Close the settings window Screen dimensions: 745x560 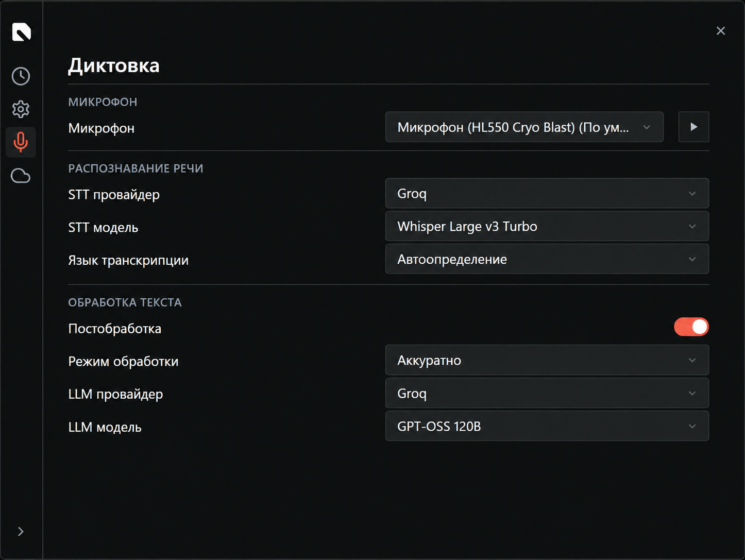[721, 31]
